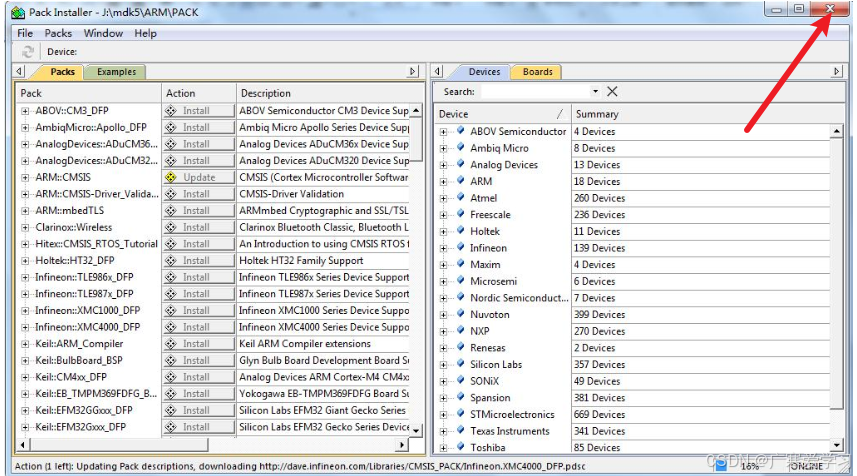Open the Window menu

pyautogui.click(x=103, y=33)
